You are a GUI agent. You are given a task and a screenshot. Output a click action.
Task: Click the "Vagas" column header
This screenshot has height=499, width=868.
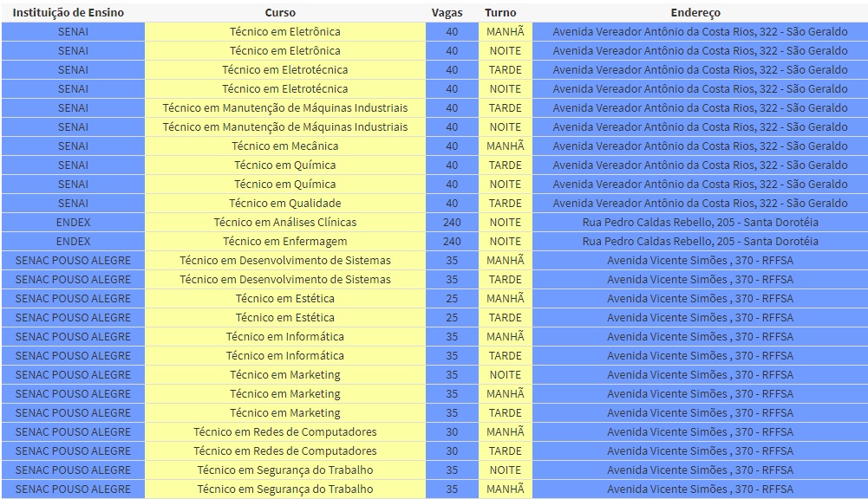point(447,13)
